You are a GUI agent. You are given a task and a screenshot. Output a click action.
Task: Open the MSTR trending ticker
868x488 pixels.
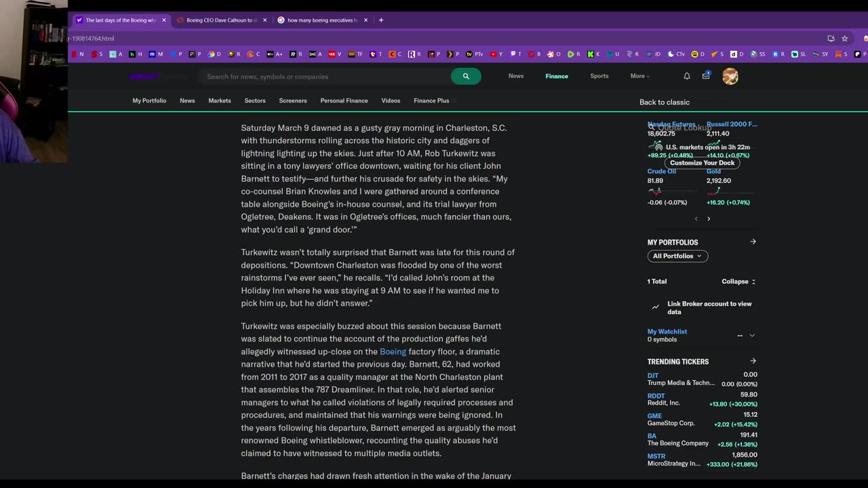(x=656, y=456)
